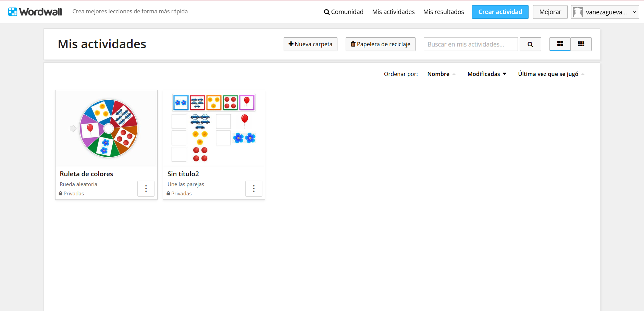Open options menu for Sin título2
This screenshot has height=311, width=644.
click(254, 189)
